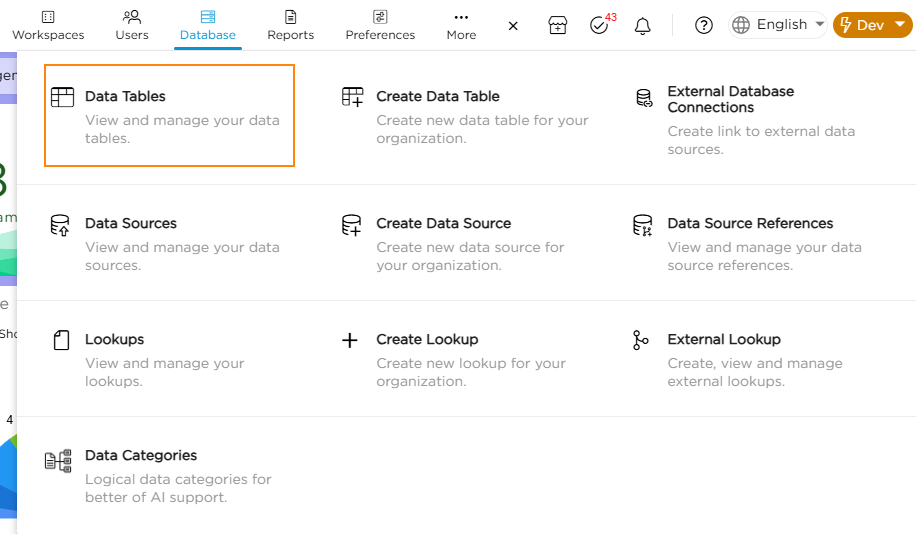Open the notifications bell

[x=643, y=26]
